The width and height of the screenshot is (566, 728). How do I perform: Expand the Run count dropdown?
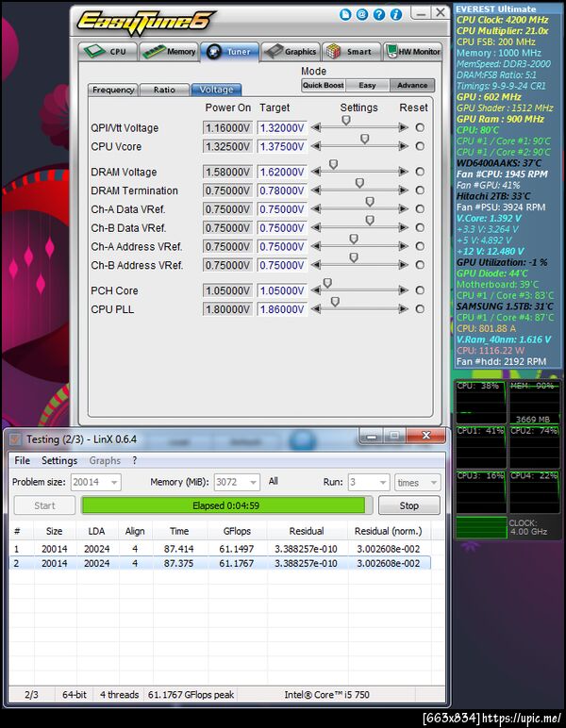point(383,483)
